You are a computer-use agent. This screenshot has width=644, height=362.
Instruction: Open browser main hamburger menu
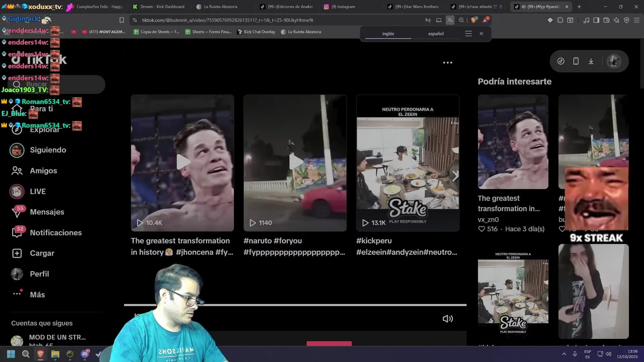click(636, 20)
